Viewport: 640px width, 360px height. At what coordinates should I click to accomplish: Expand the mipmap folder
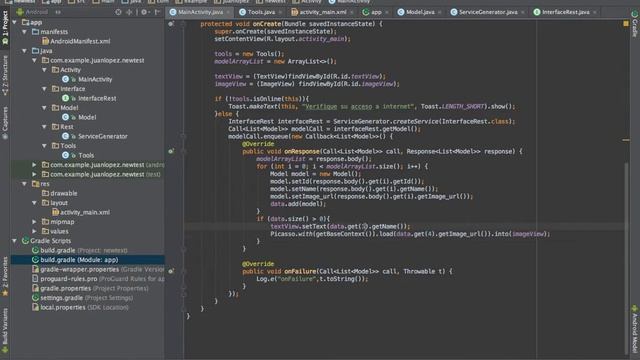[x=34, y=222]
